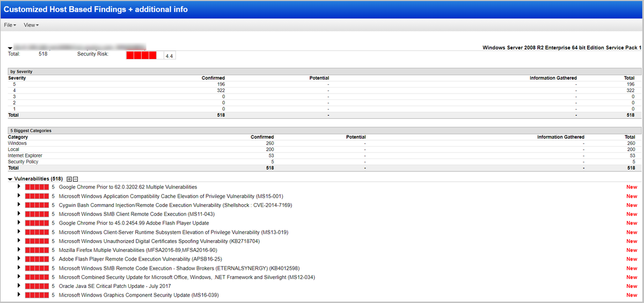Click New status on Google Chrome 62.0.3202.62 row
The height and width of the screenshot is (303, 644).
click(x=632, y=187)
